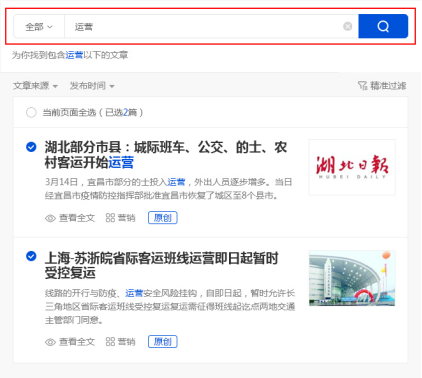Click the 原创 tag on the first article
Screen dimensions: 422x378
pos(163,218)
